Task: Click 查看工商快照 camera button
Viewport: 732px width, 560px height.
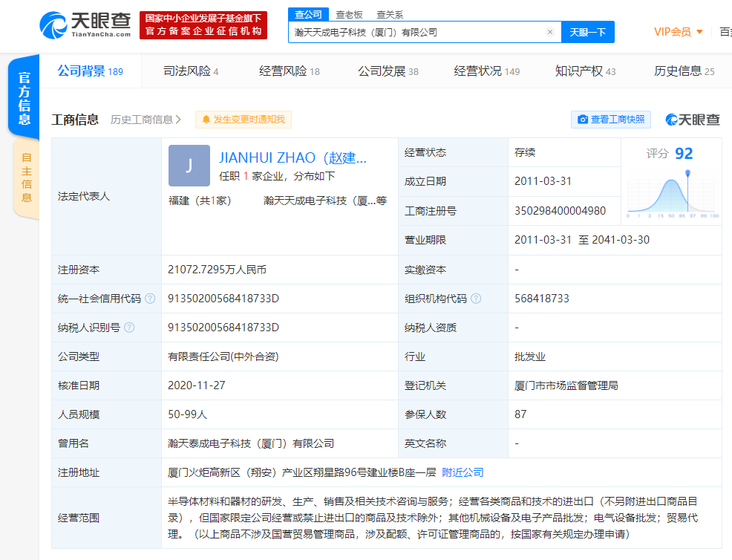Action: [x=611, y=120]
